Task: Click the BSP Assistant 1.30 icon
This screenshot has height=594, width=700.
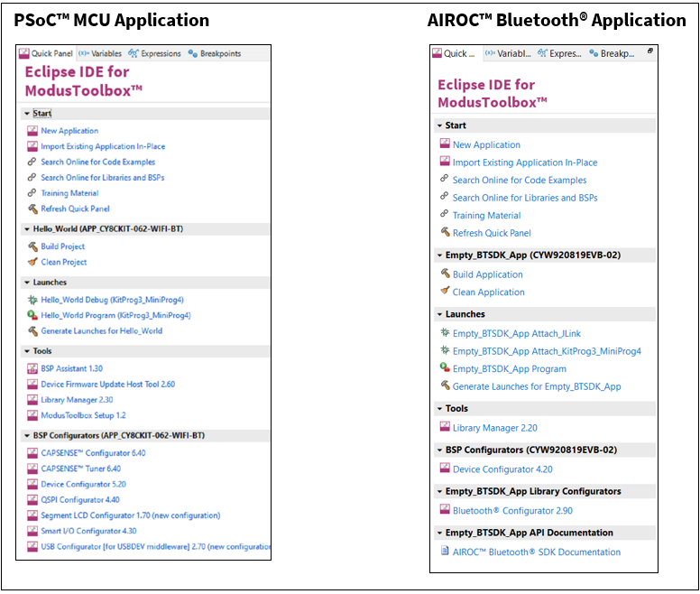Action: pos(32,368)
